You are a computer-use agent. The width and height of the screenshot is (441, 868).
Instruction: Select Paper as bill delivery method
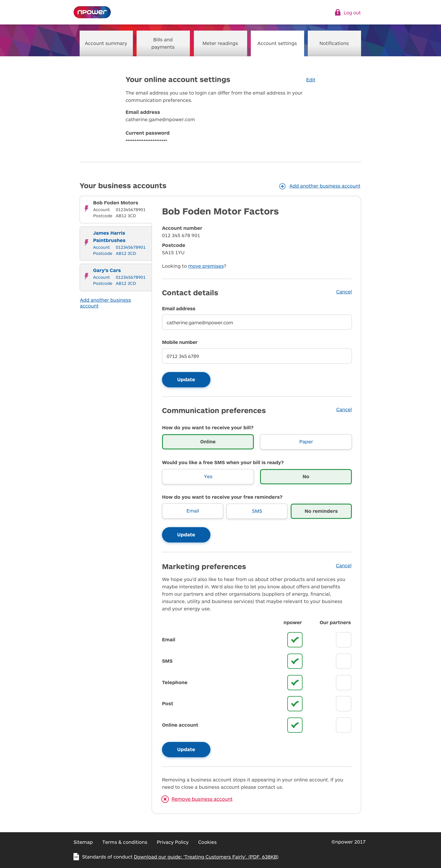[305, 441]
